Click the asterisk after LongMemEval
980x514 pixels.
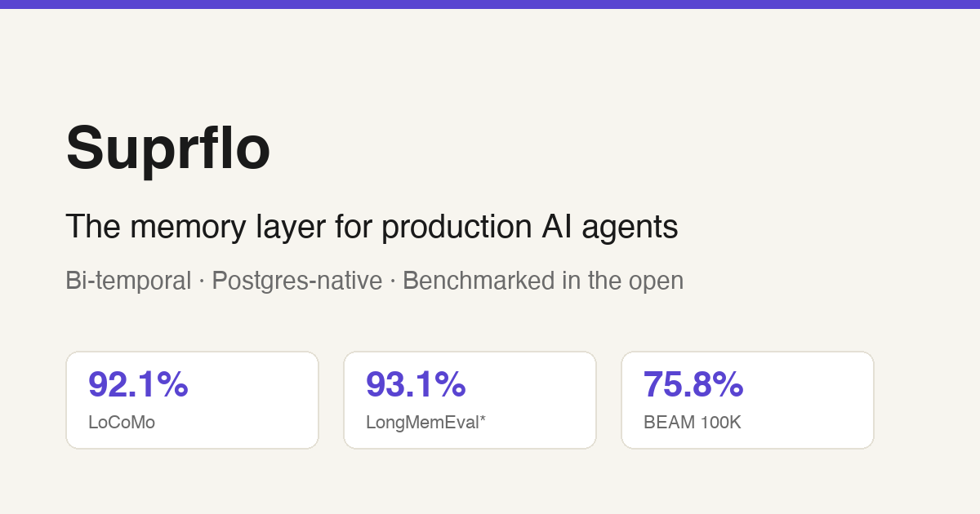(482, 419)
